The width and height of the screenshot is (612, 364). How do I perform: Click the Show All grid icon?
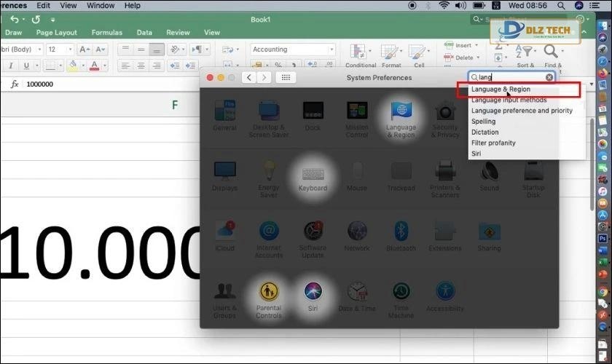(x=286, y=77)
